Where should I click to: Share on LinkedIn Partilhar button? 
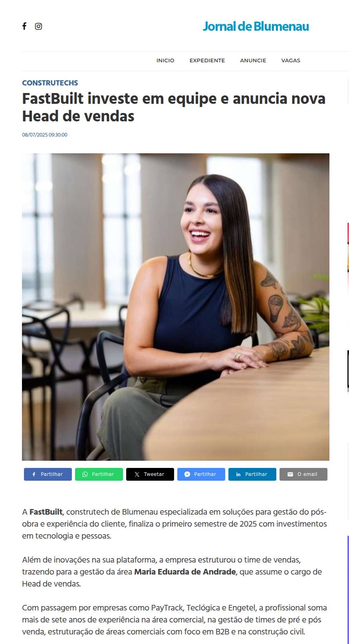[x=252, y=474]
